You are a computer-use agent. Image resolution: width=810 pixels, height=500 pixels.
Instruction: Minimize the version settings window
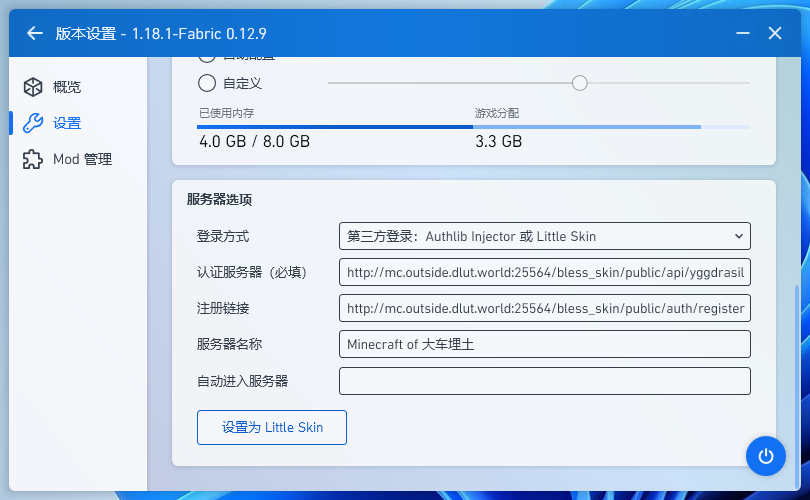point(742,33)
